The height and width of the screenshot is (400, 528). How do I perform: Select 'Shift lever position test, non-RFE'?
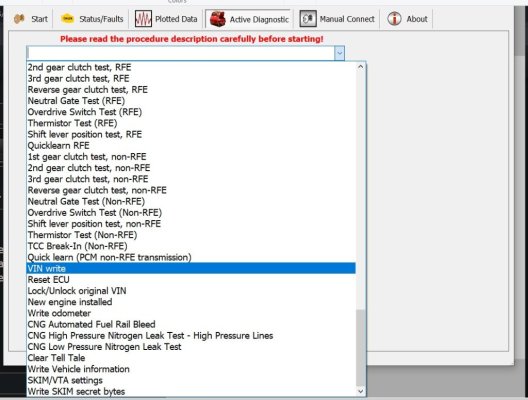pos(191,224)
